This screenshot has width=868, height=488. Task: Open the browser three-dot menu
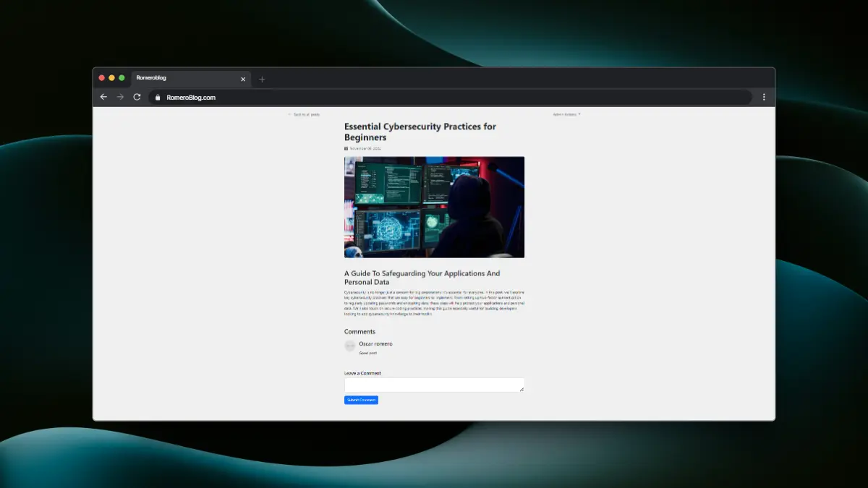click(x=764, y=97)
